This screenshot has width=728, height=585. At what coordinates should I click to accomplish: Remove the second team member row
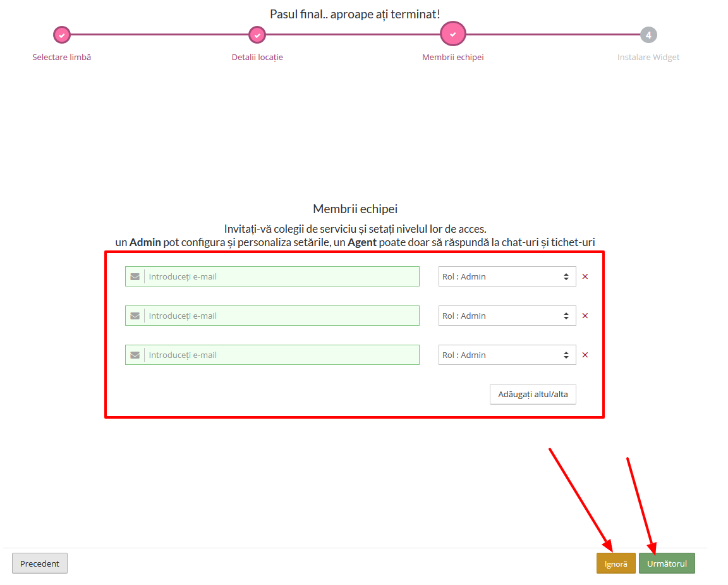[585, 316]
